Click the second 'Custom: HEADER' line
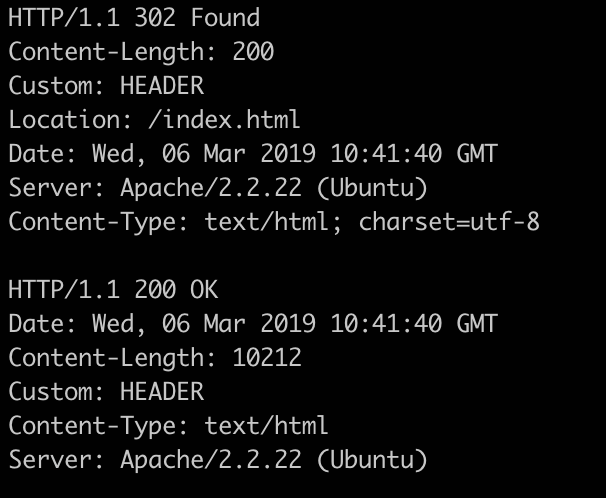Viewport: 606px width, 498px height. tap(106, 392)
